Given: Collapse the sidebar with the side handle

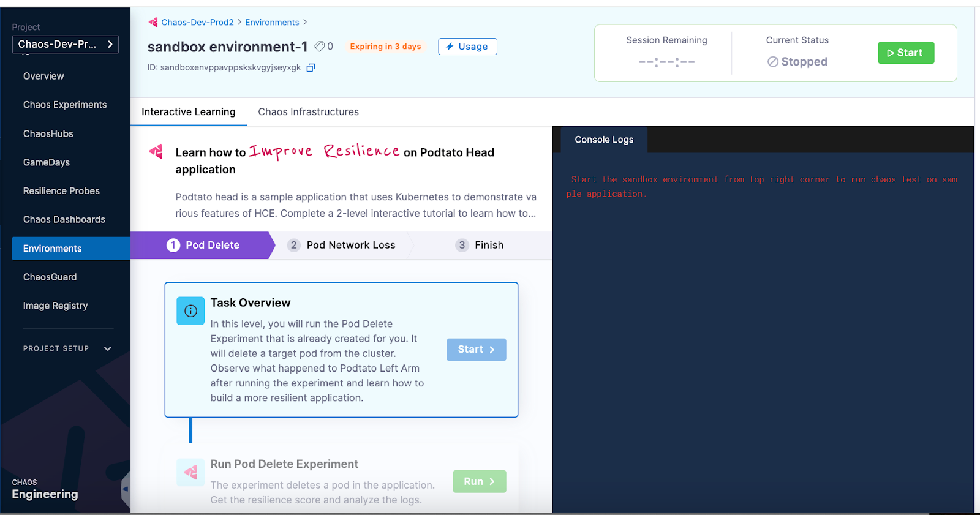Looking at the screenshot, I should pos(126,489).
